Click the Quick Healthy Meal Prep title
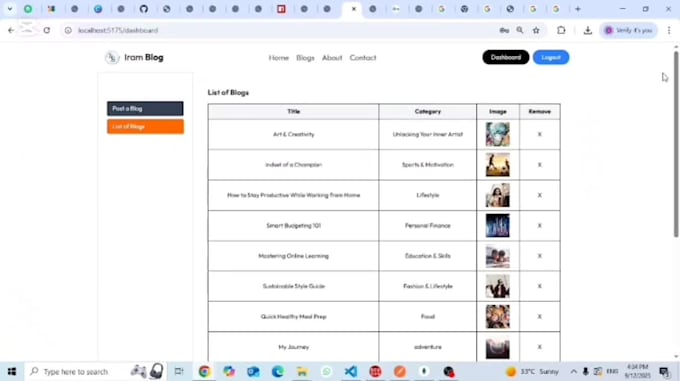This screenshot has width=680, height=381. click(x=293, y=316)
